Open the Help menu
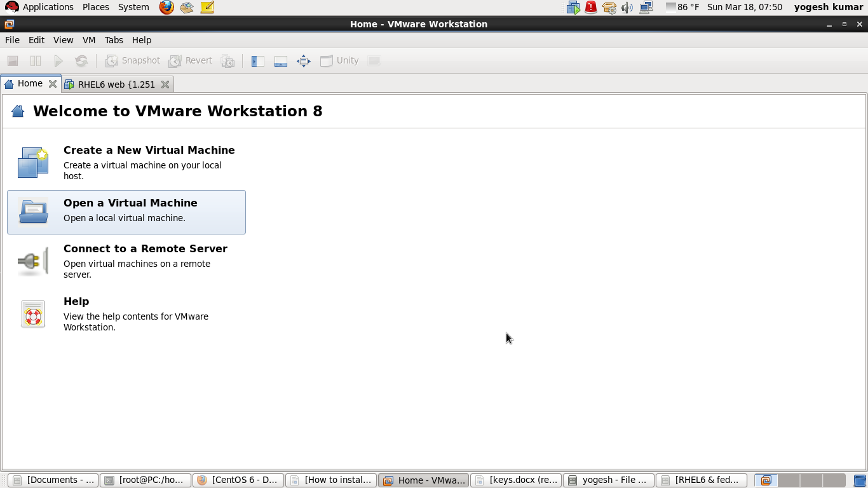 [142, 40]
